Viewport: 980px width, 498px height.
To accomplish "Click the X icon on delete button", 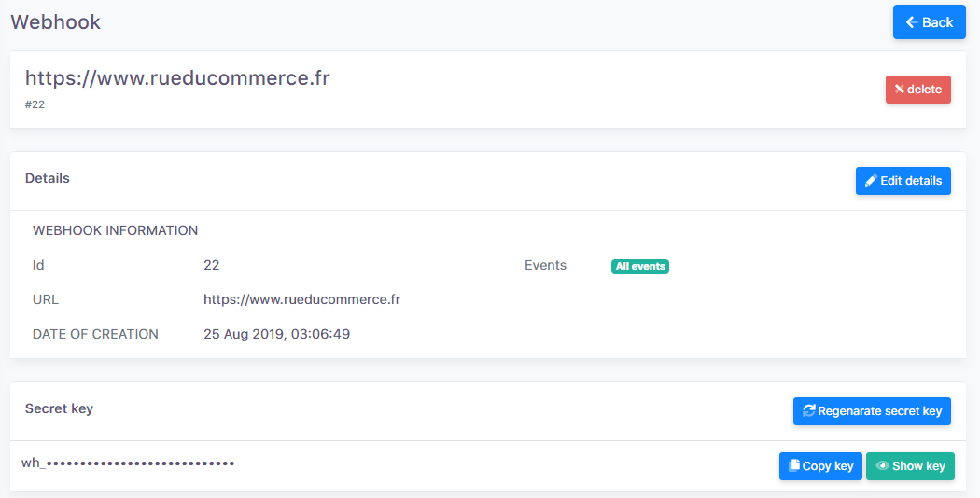I will pyautogui.click(x=900, y=89).
